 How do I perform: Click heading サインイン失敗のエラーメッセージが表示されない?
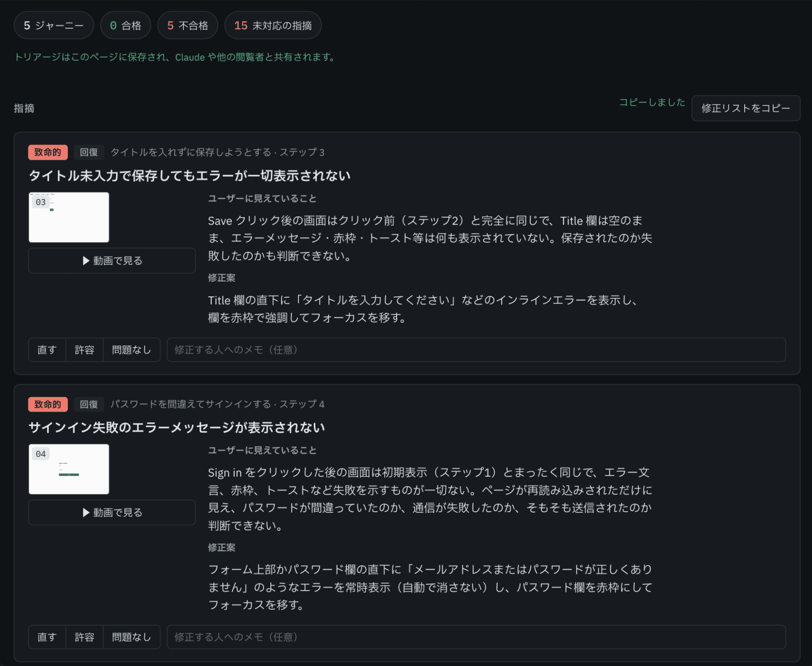[x=177, y=427]
